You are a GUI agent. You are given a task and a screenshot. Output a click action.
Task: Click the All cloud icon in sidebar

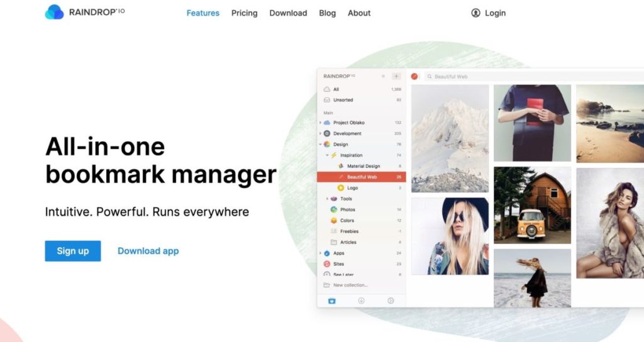click(x=327, y=89)
